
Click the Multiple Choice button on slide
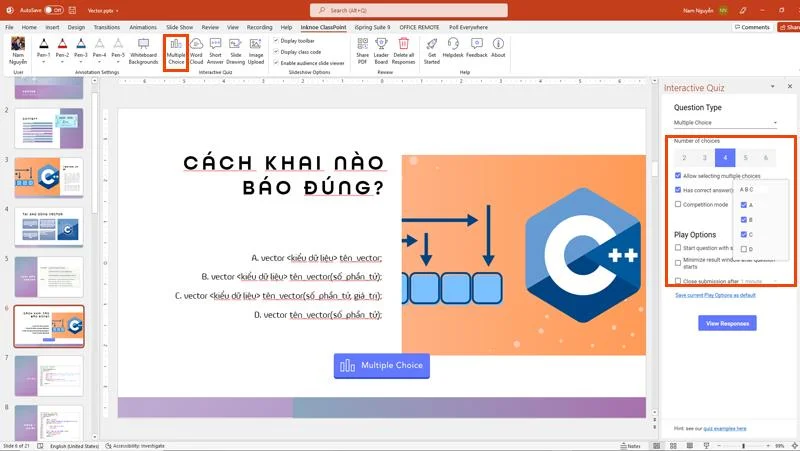(x=382, y=366)
